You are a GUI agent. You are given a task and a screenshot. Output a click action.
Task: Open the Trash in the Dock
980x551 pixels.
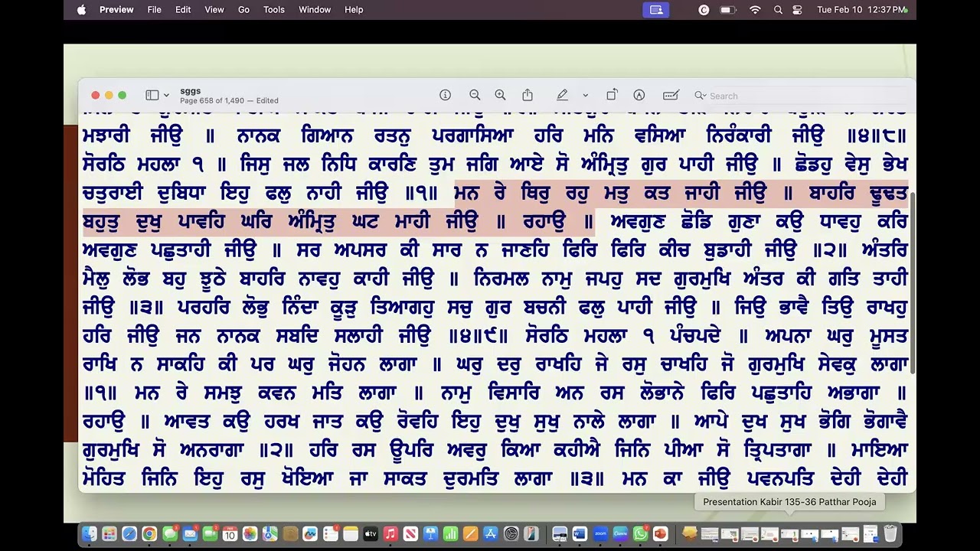point(889,533)
